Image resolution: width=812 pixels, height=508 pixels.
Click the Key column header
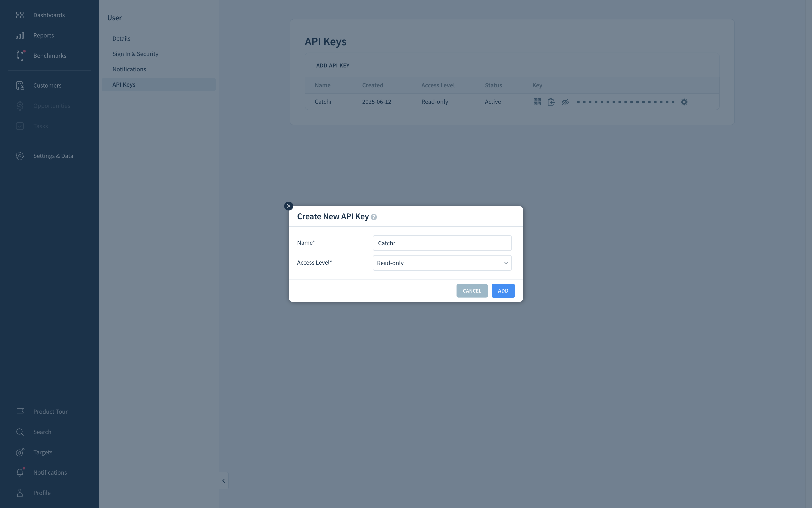537,85
